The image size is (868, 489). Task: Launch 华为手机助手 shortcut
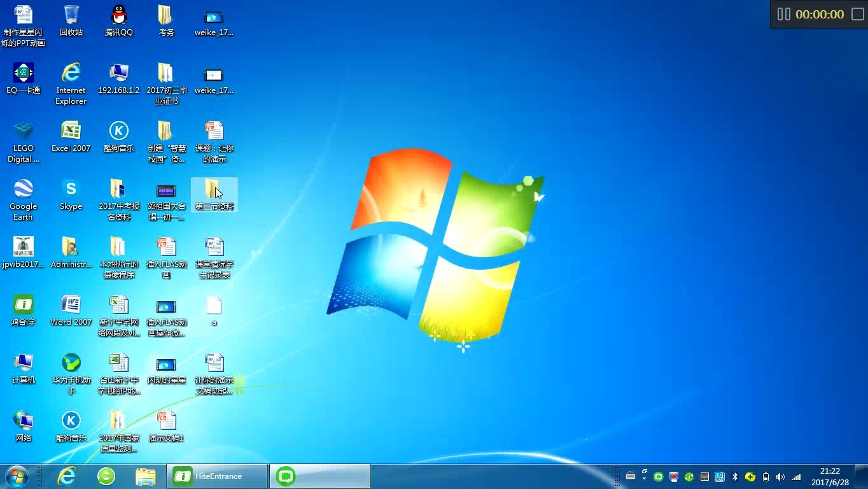click(x=71, y=374)
